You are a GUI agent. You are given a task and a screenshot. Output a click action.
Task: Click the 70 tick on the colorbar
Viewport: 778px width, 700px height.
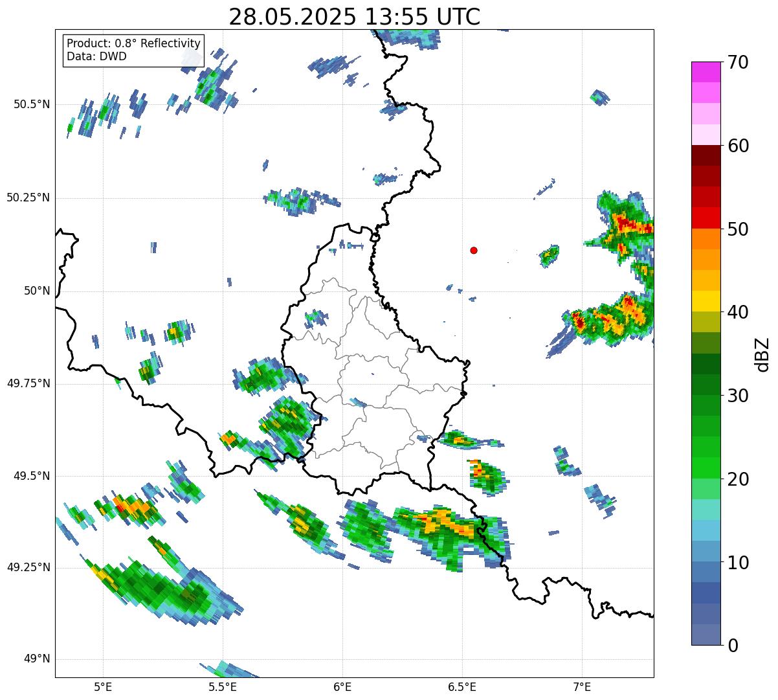point(738,62)
